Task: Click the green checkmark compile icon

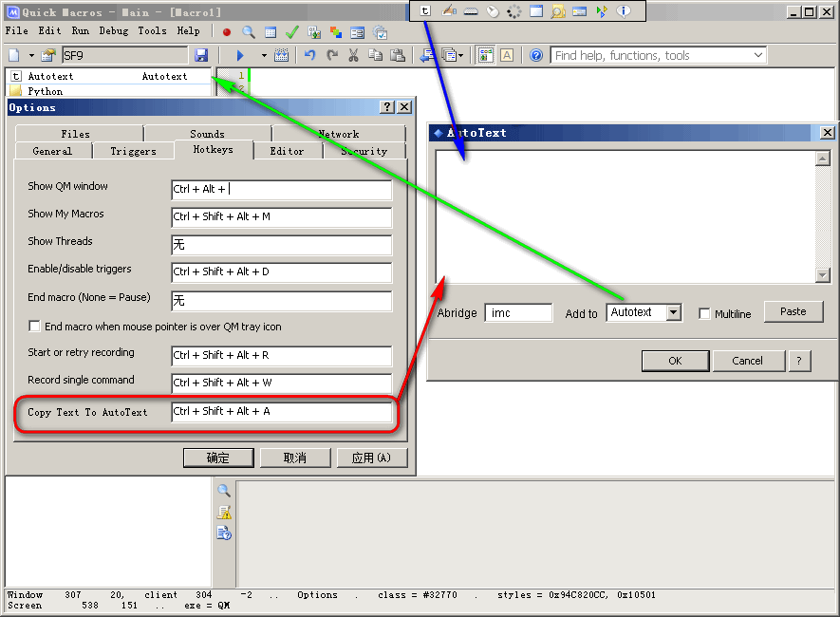Action: (x=292, y=31)
